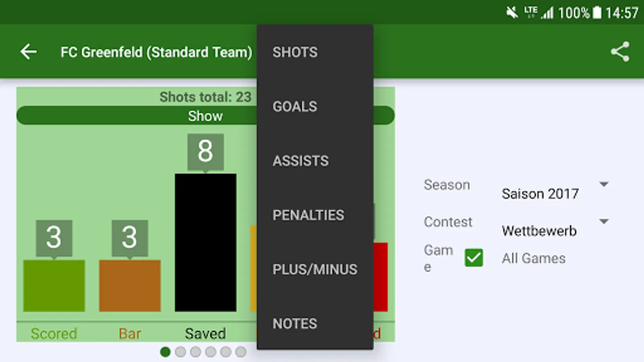The image size is (644, 362).
Task: Tap the back arrow icon
Action: tap(29, 52)
